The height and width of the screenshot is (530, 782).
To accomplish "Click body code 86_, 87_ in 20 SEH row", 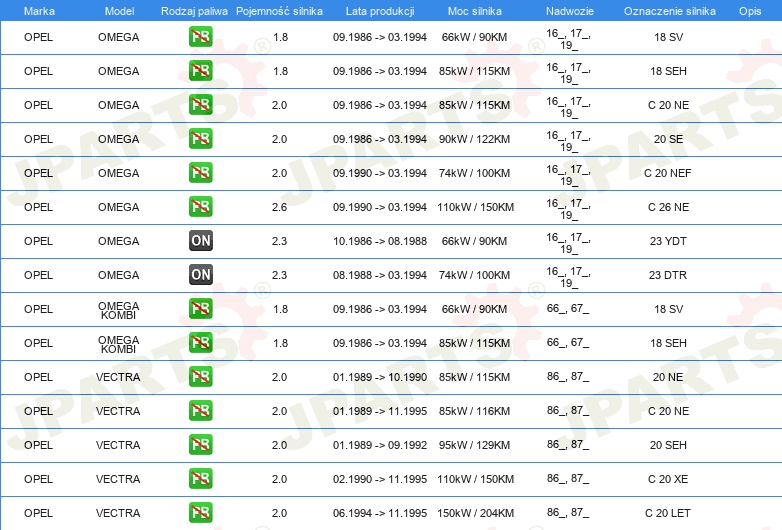I will [568, 444].
